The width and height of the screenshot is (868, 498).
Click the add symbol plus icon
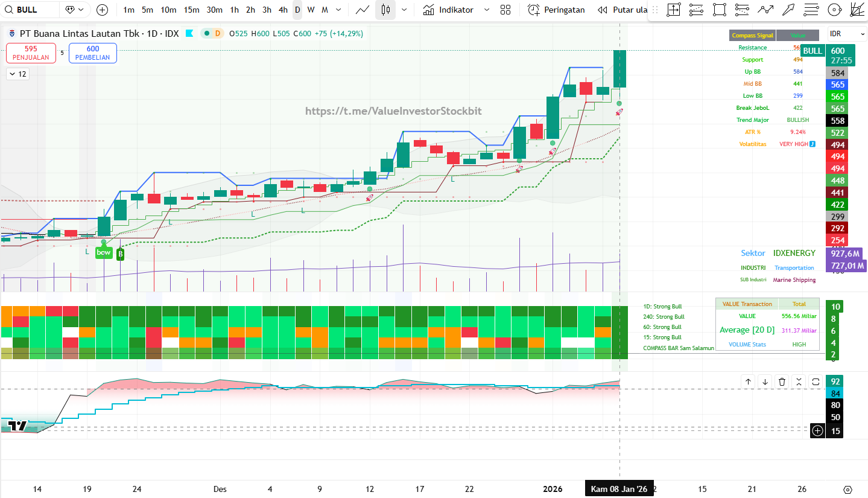tap(102, 10)
